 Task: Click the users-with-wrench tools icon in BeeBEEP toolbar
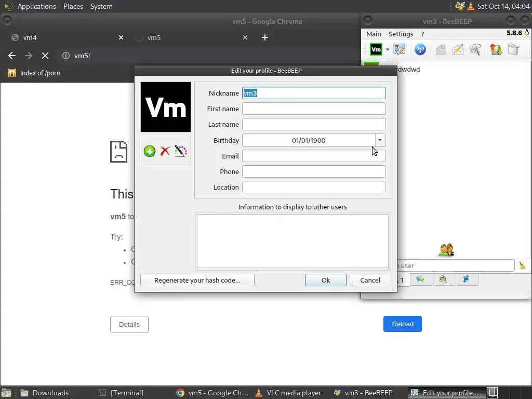(475, 49)
